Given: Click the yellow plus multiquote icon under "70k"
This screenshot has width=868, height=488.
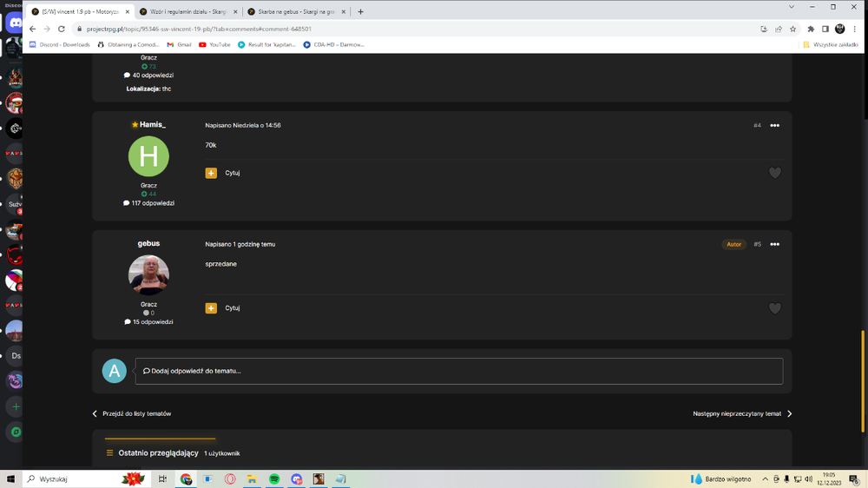Looking at the screenshot, I should pyautogui.click(x=211, y=173).
